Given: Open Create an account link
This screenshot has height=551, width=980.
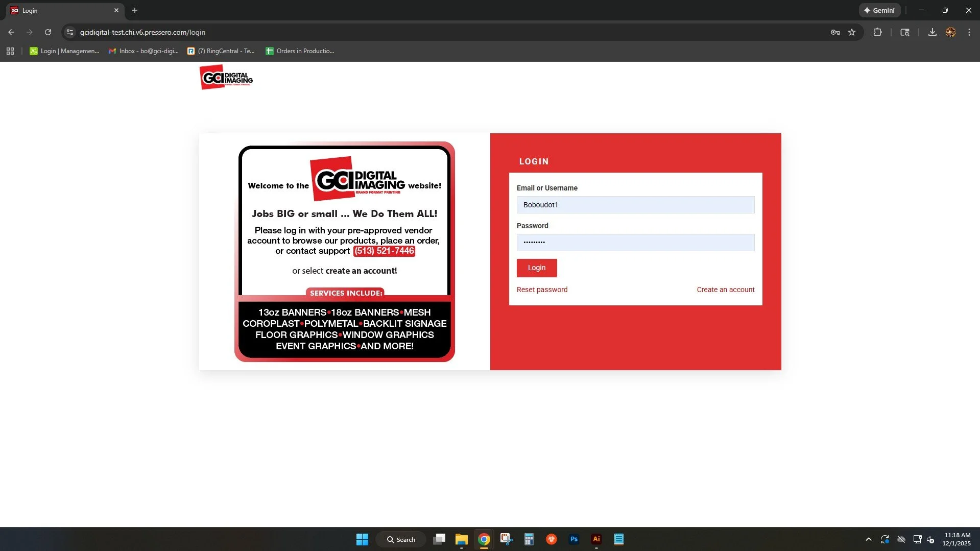Looking at the screenshot, I should click(x=725, y=290).
